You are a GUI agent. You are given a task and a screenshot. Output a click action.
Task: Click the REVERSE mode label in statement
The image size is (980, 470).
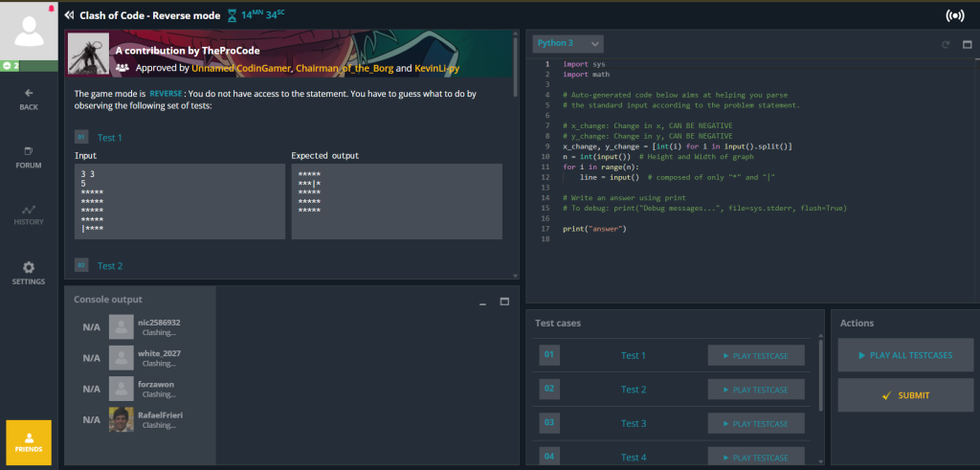(166, 94)
